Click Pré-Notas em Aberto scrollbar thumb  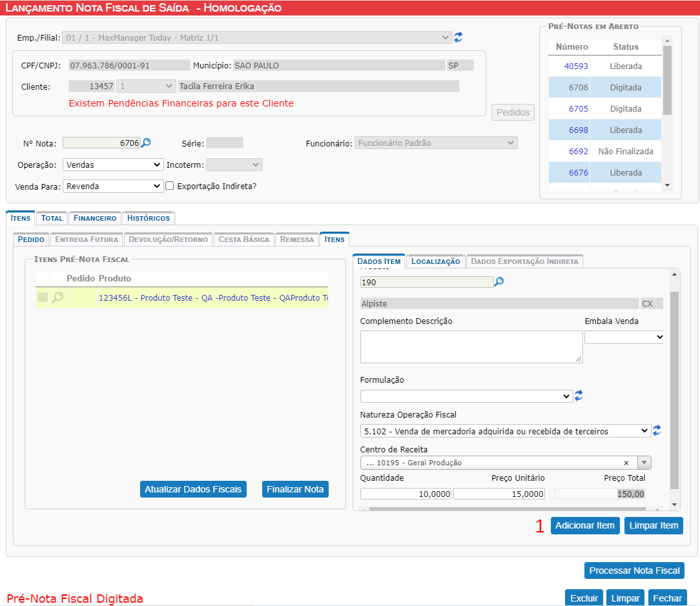[667, 80]
